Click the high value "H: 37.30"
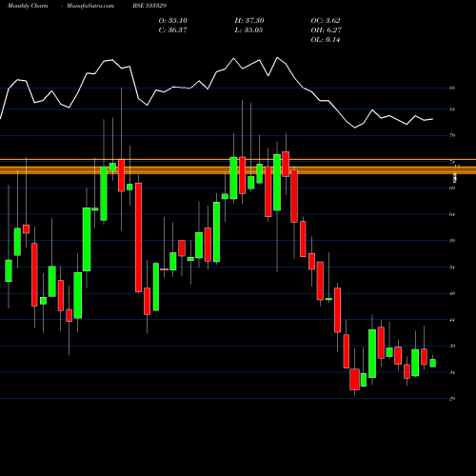 coord(249,21)
